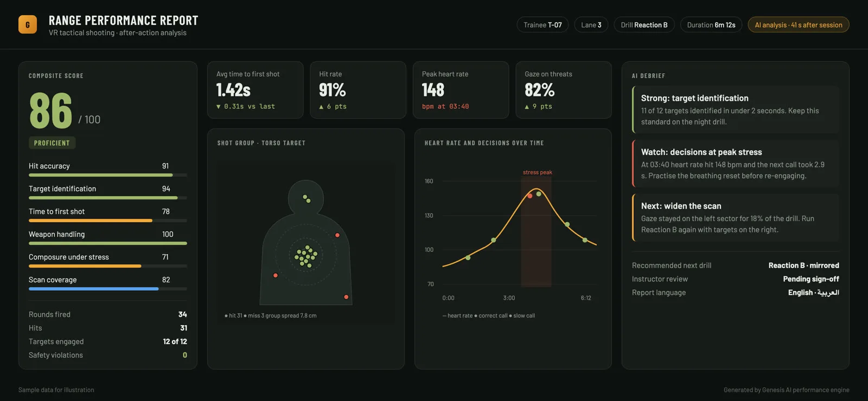Select the 1.42s average time value
Screen dimensions: 868x401
[x=233, y=90]
